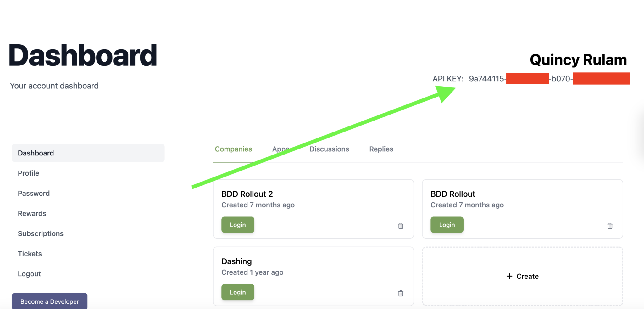Open the Tickets section

30,254
